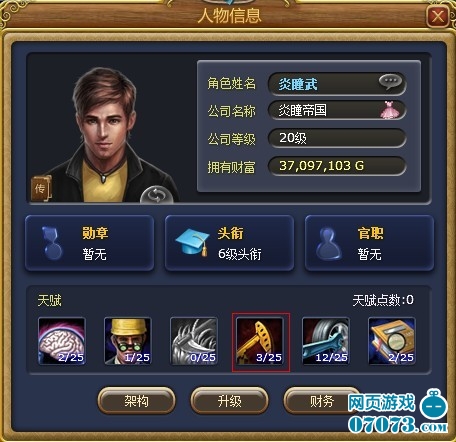Viewport: 456px width, 442px height.
Task: Click the pink dress icon by company name
Action: pyautogui.click(x=390, y=110)
